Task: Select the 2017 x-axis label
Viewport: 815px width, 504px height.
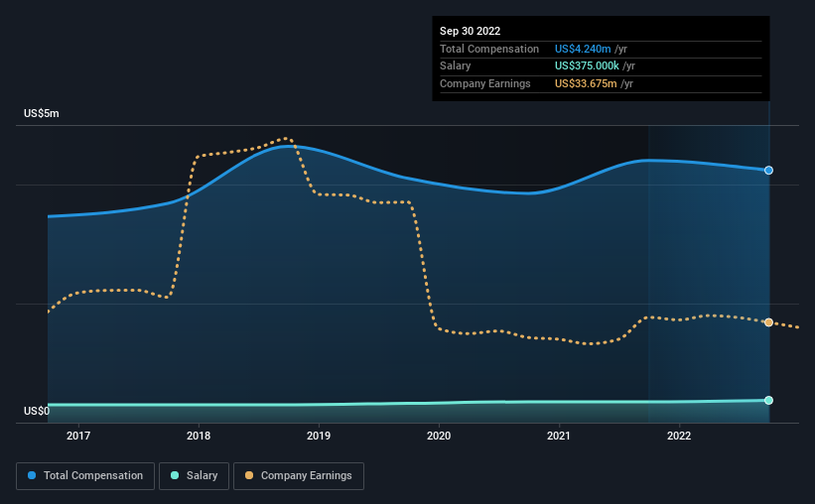Action: click(x=78, y=436)
